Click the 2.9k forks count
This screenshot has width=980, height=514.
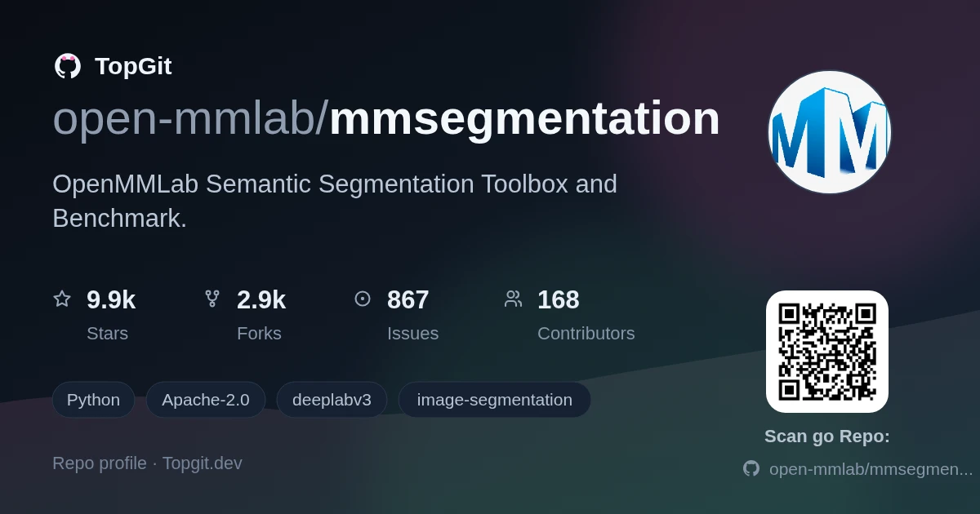pos(261,300)
